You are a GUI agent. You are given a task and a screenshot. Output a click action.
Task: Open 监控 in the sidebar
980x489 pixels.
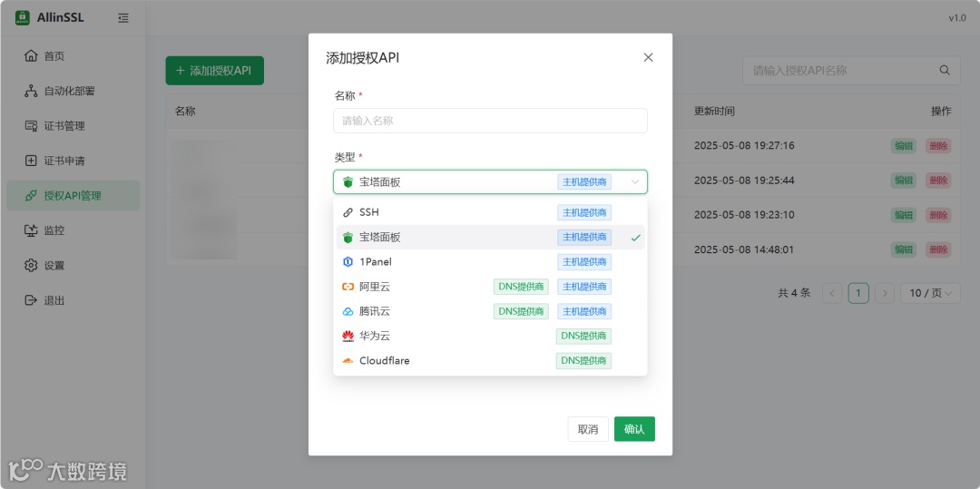pos(73,230)
